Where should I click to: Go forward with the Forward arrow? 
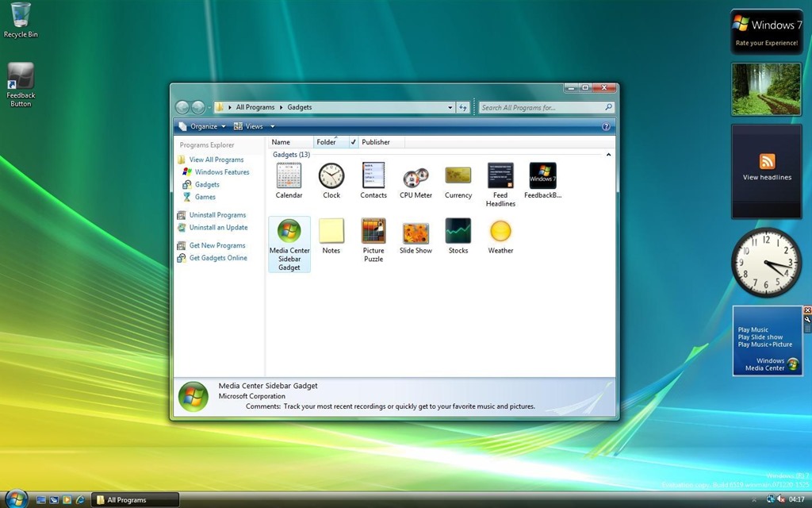[197, 107]
